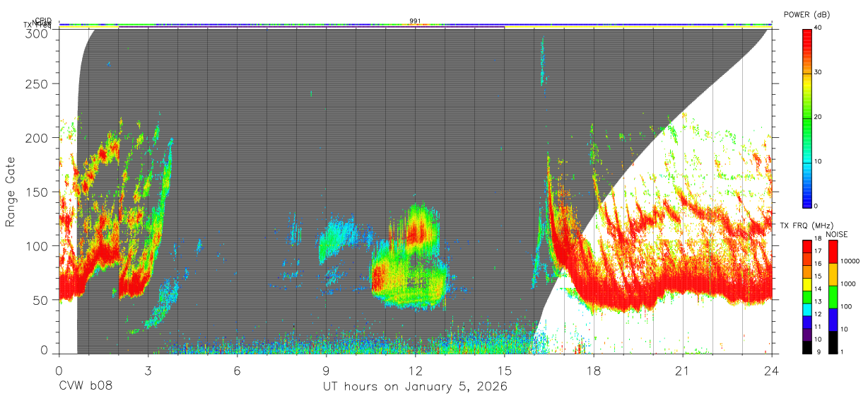
Task: Click the 11 label on TX FRQ scale
Action: click(818, 326)
